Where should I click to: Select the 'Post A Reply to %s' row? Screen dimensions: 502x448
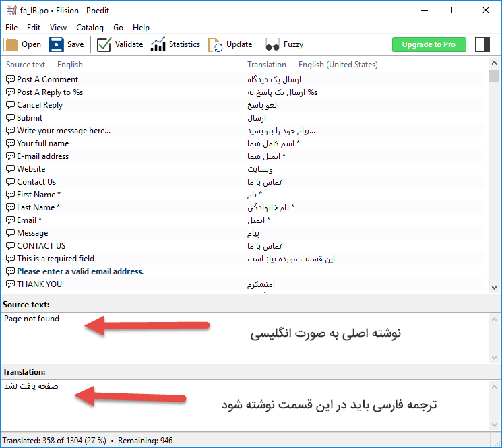pyautogui.click(x=243, y=92)
